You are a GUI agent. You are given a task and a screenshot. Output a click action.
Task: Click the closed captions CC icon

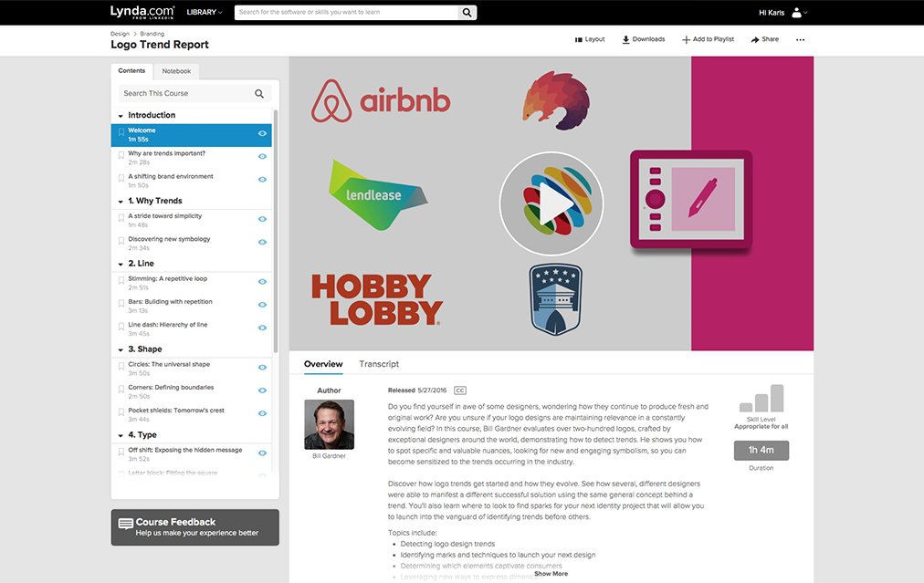point(460,390)
